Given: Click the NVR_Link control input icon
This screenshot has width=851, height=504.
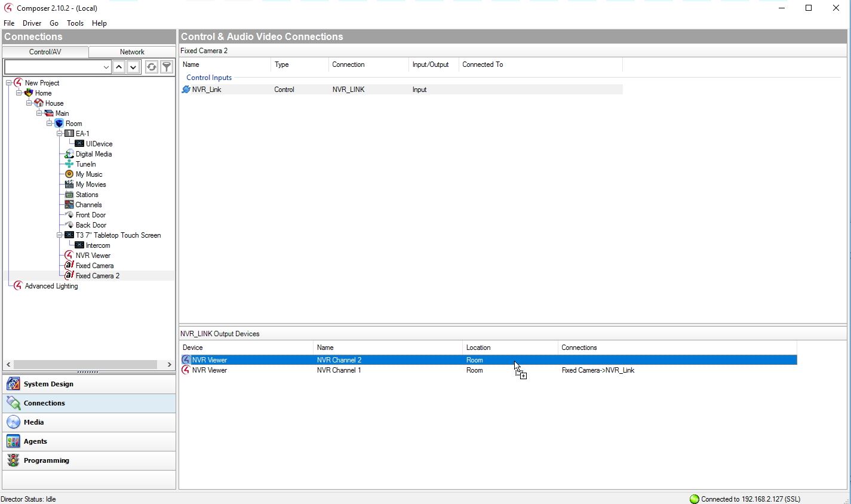Looking at the screenshot, I should click(x=186, y=90).
